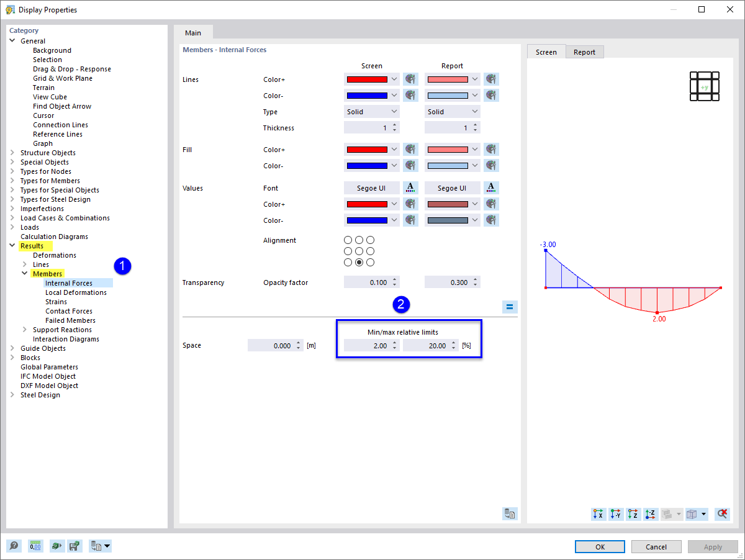
Task: Choose the top-left values alignment option
Action: coord(348,240)
